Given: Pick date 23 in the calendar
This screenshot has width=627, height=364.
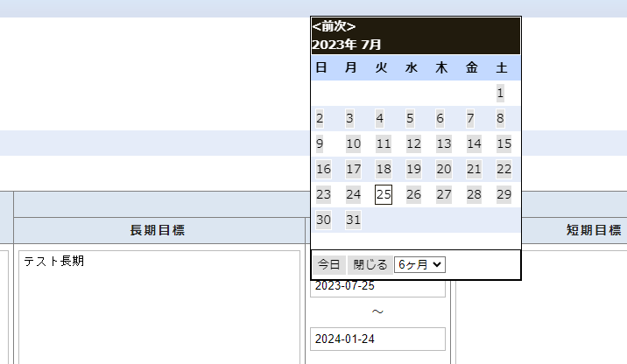Looking at the screenshot, I should click(x=323, y=194).
